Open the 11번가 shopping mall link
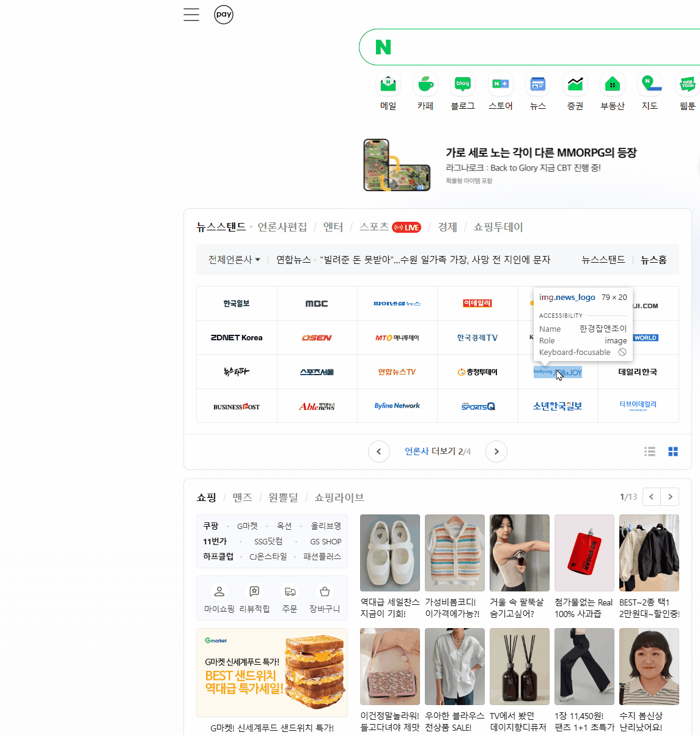 pos(215,541)
